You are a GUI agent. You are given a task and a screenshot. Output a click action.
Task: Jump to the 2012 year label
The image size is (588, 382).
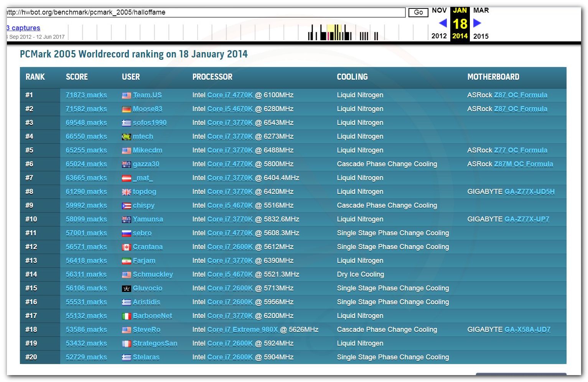pyautogui.click(x=439, y=36)
